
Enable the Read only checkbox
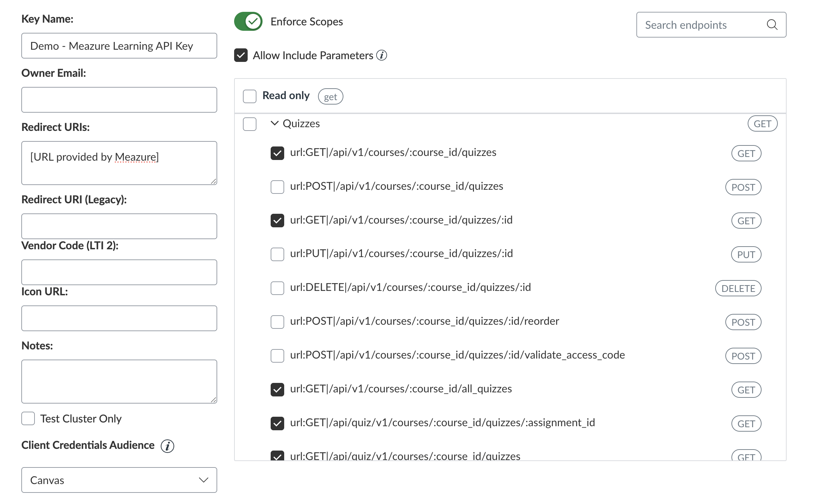tap(250, 96)
